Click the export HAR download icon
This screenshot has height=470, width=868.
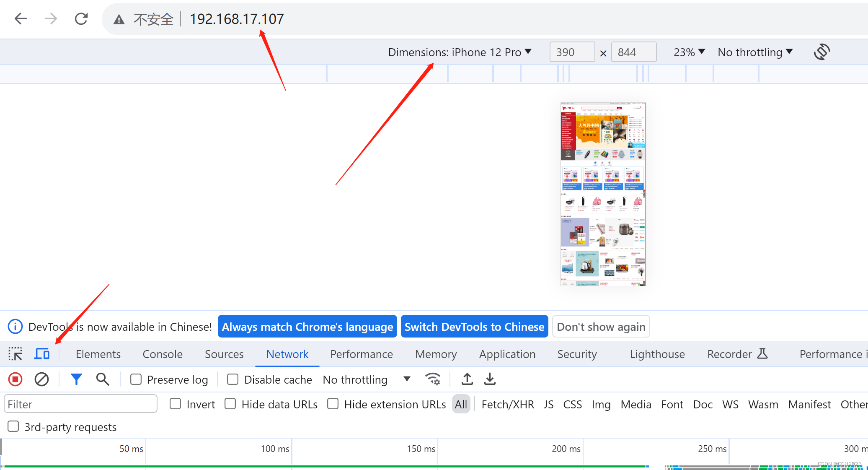tap(490, 379)
